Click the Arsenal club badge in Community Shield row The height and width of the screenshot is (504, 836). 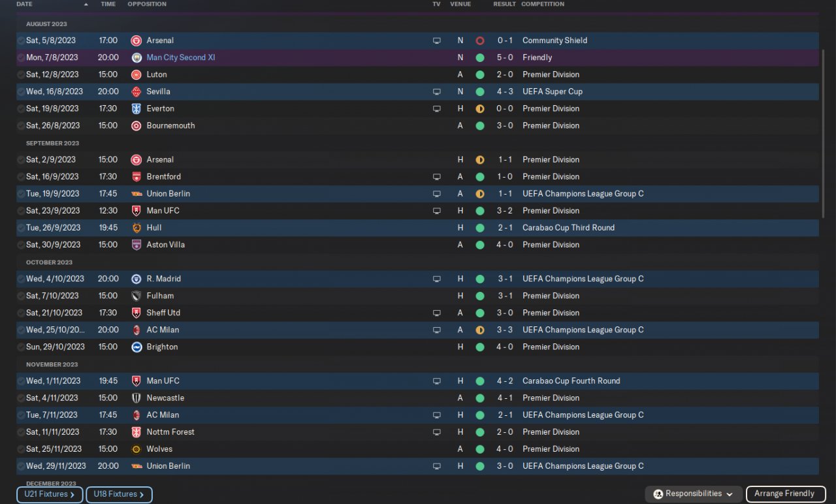(136, 40)
